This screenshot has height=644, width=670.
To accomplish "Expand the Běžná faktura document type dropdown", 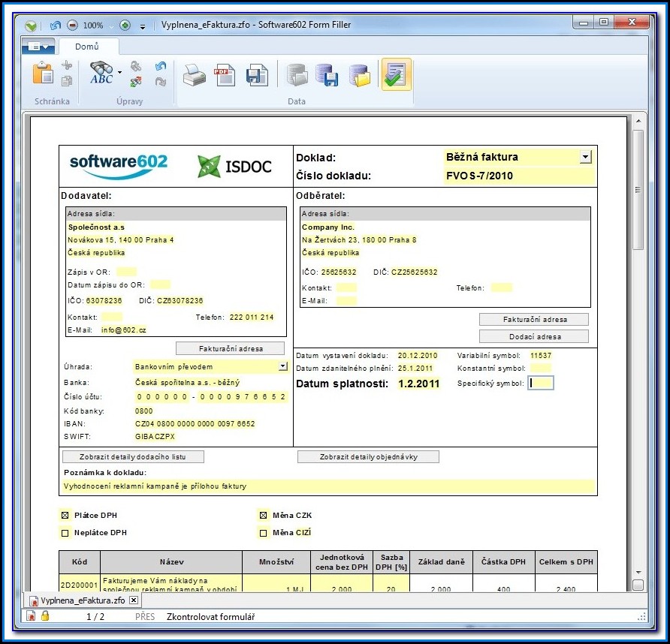I will tap(586, 157).
